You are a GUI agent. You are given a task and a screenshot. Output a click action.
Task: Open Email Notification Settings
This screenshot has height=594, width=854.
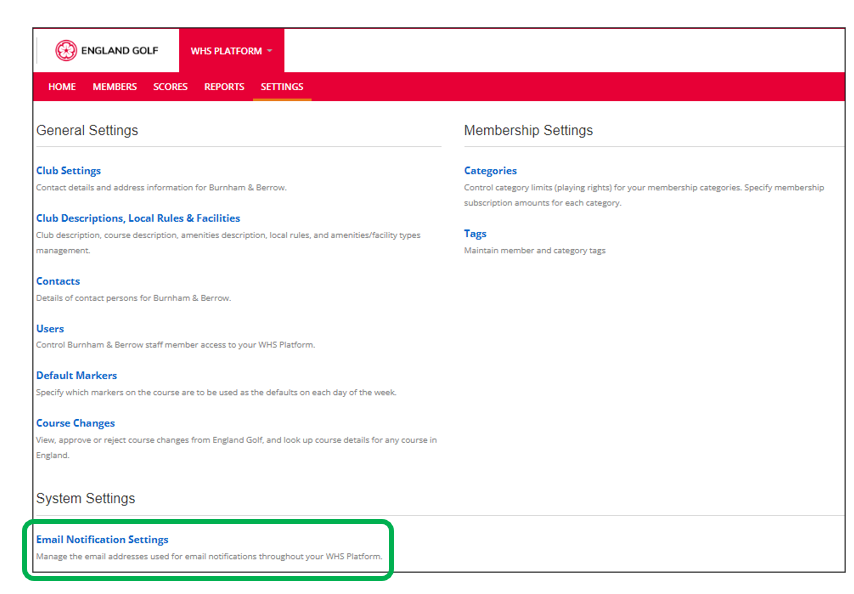coord(101,539)
